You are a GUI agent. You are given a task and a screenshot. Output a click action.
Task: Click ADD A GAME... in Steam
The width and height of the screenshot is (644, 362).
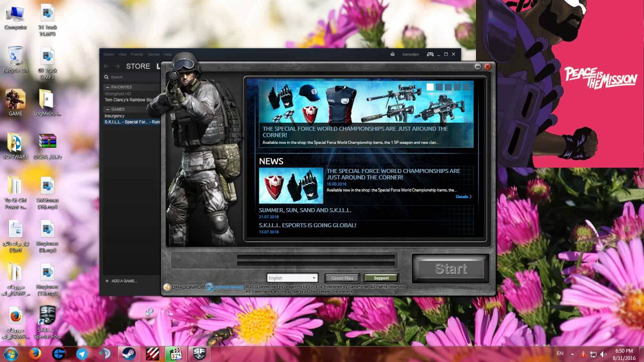coord(124,281)
